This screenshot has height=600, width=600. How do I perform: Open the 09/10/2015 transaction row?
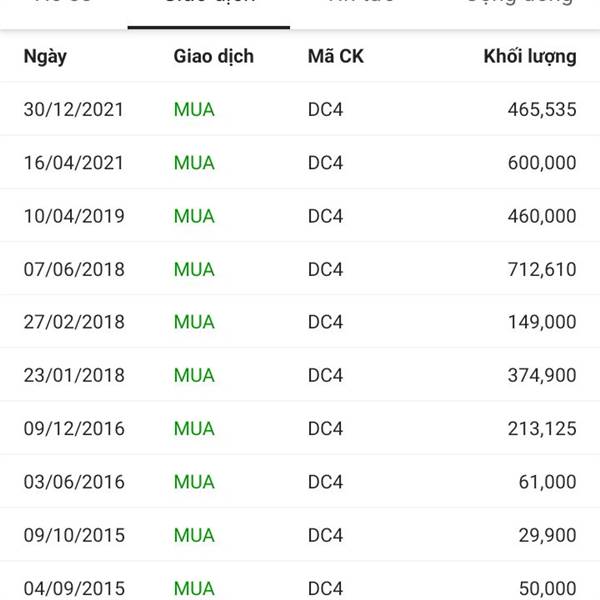pyautogui.click(x=300, y=535)
